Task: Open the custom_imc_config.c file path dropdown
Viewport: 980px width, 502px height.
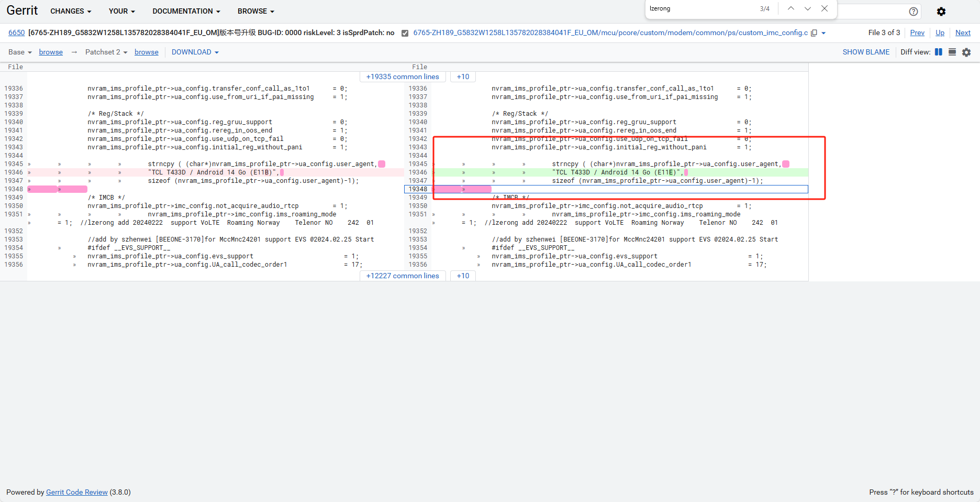Action: (x=610, y=32)
